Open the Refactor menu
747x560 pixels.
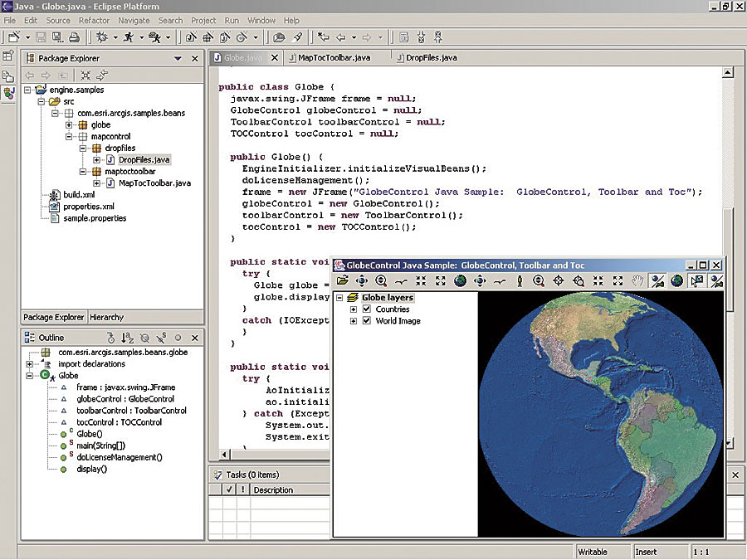(94, 20)
